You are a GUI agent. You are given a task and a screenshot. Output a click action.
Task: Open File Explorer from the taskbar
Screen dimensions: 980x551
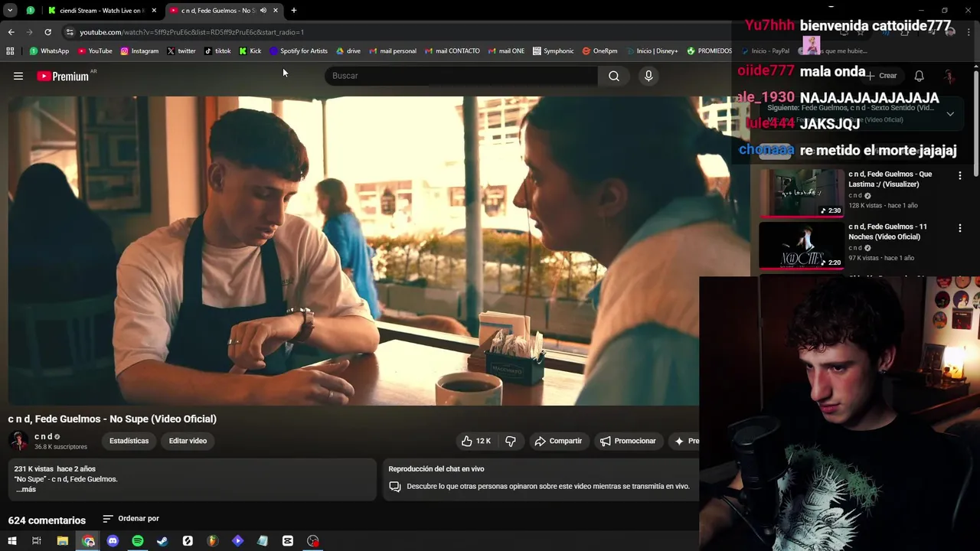(63, 541)
